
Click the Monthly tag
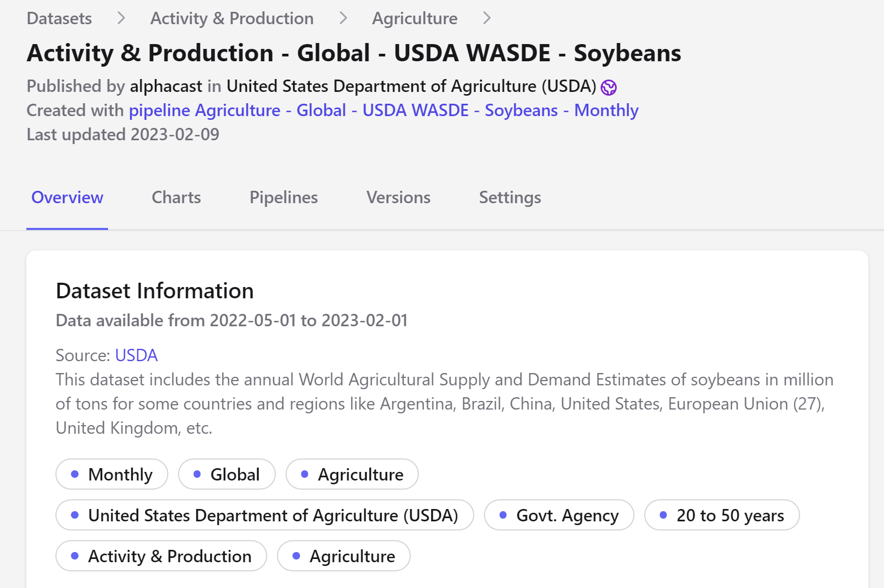pyautogui.click(x=112, y=474)
